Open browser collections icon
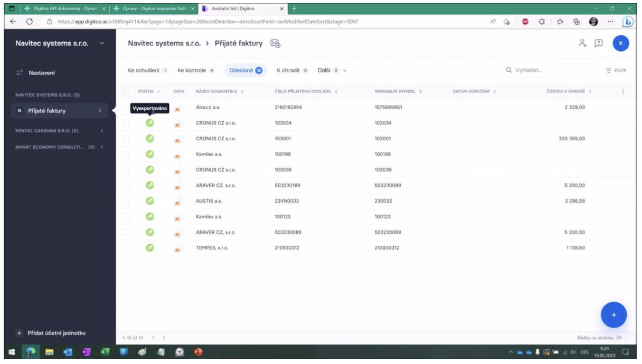The image size is (642, 364). pyautogui.click(x=577, y=22)
